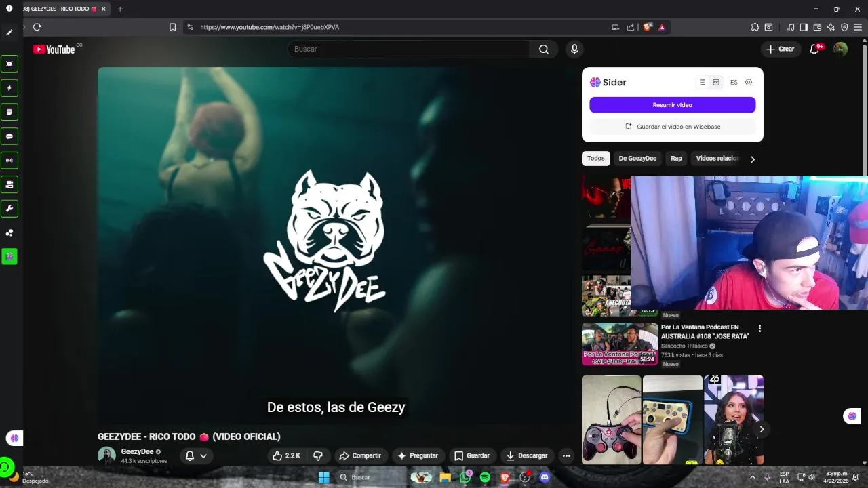Click the Crear button
The image size is (868, 488).
tap(781, 49)
